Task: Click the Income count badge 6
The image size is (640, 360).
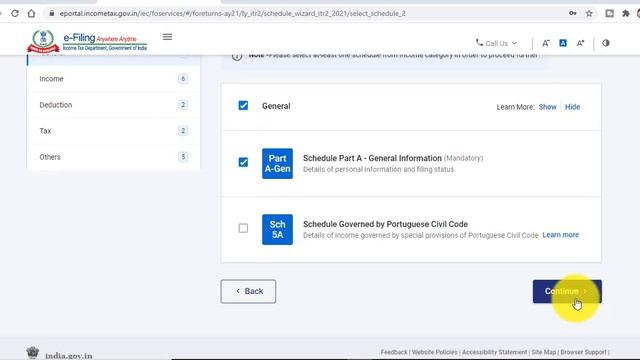Action: click(x=183, y=79)
